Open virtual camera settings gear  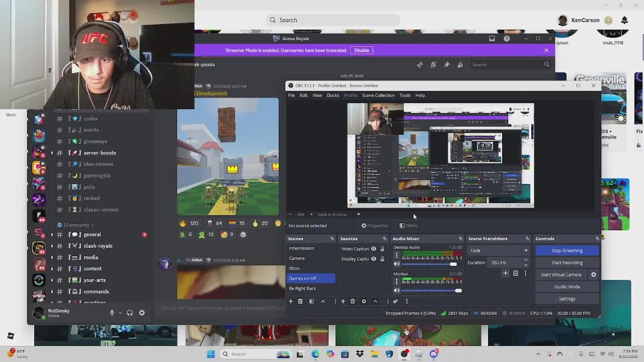pos(593,275)
